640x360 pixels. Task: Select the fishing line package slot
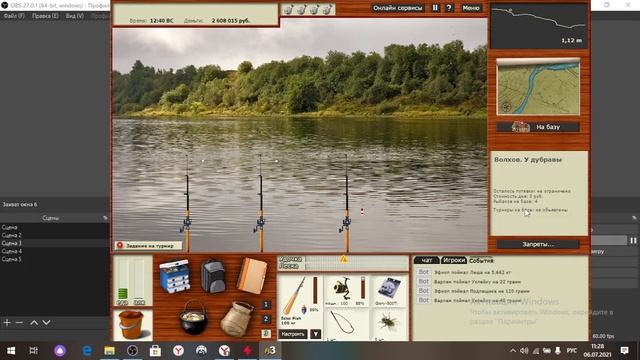tap(389, 290)
